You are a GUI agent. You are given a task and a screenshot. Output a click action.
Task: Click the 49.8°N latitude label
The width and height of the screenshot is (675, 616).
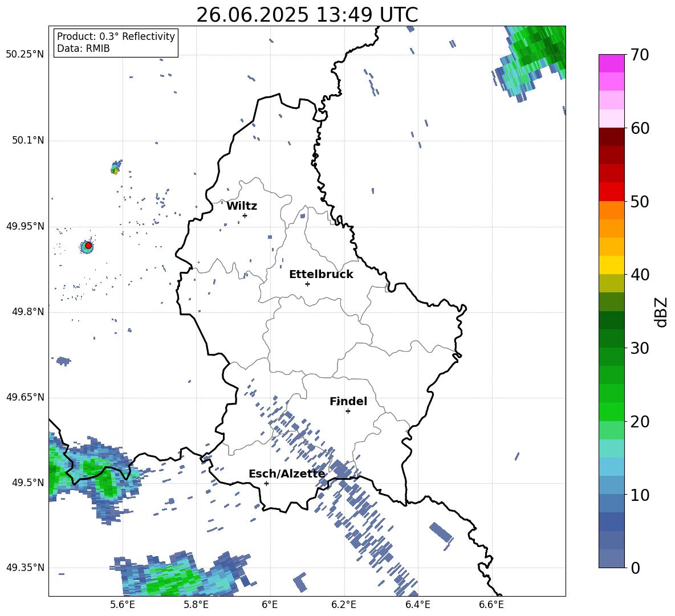[x=27, y=312]
